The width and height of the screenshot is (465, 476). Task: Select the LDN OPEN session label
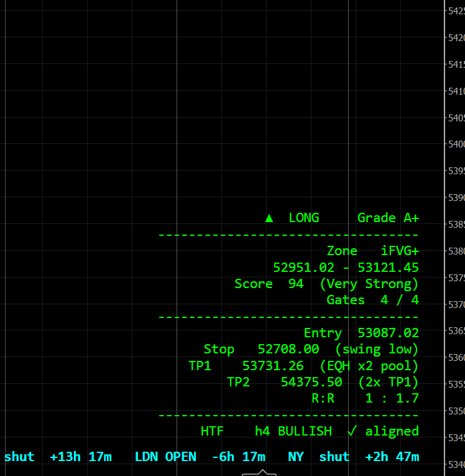[165, 457]
